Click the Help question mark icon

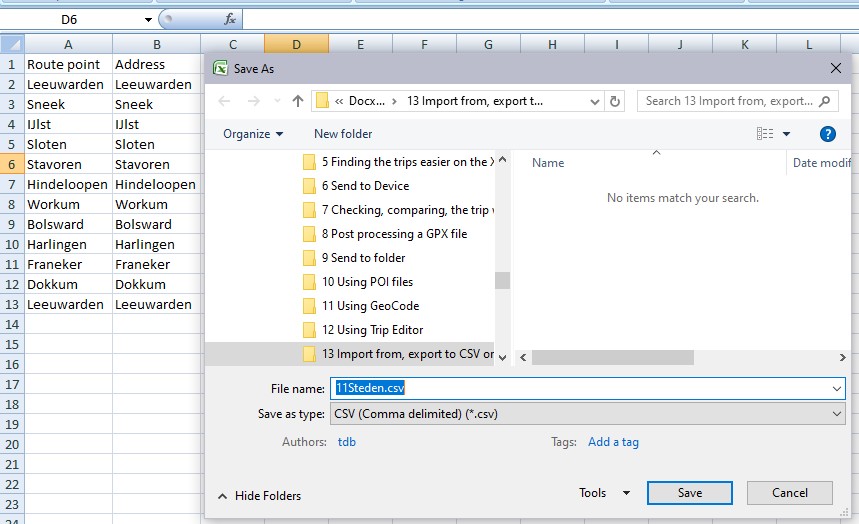pyautogui.click(x=827, y=134)
